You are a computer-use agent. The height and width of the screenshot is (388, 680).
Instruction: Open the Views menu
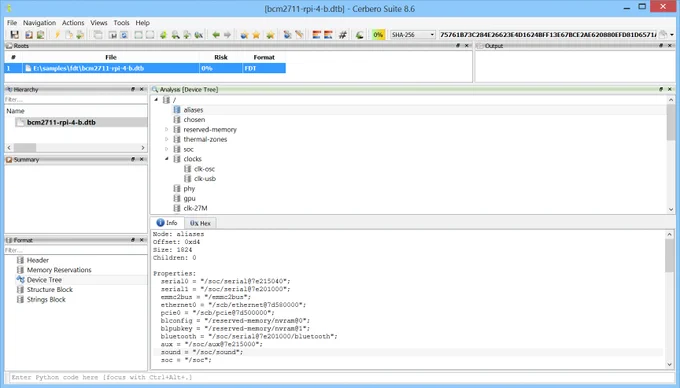click(98, 23)
